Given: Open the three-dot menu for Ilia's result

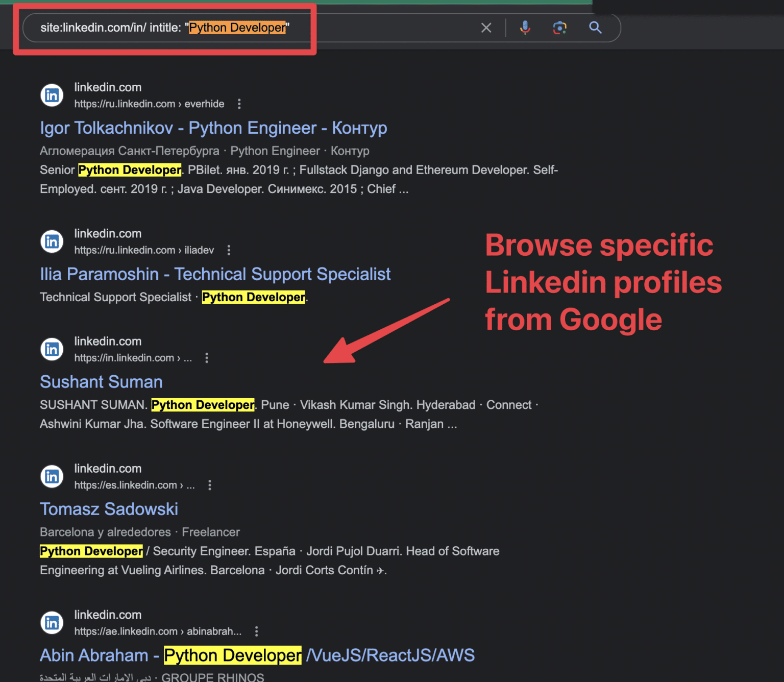Looking at the screenshot, I should click(229, 250).
